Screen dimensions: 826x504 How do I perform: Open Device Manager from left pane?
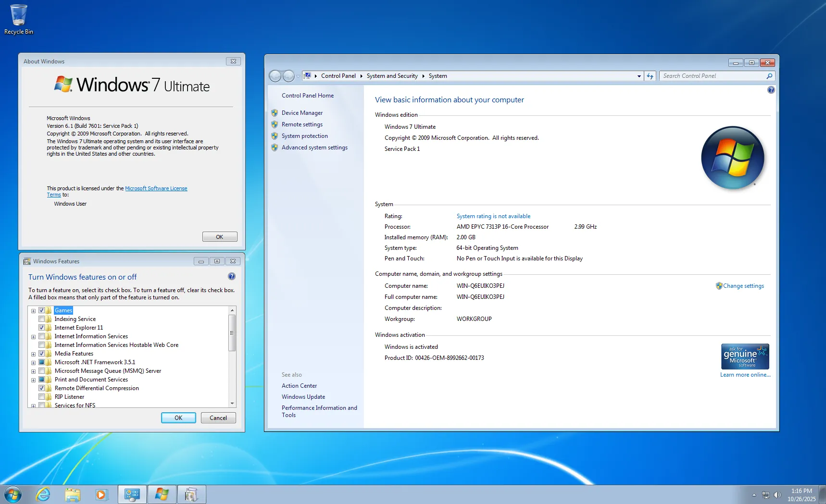point(302,113)
